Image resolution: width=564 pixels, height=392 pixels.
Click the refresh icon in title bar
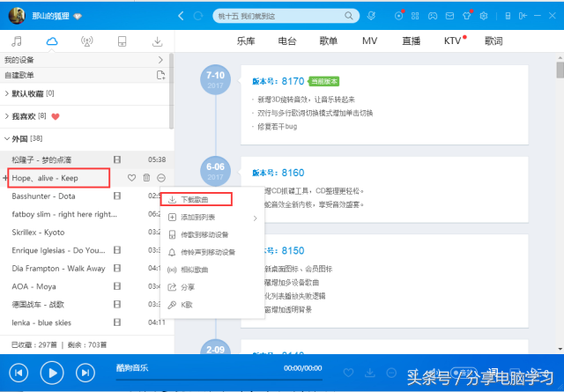click(x=197, y=16)
